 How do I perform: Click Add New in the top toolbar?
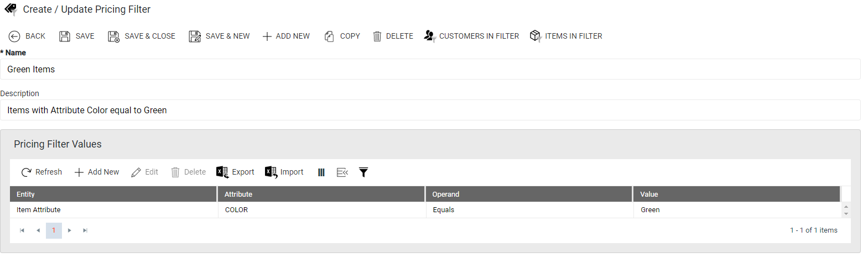286,36
